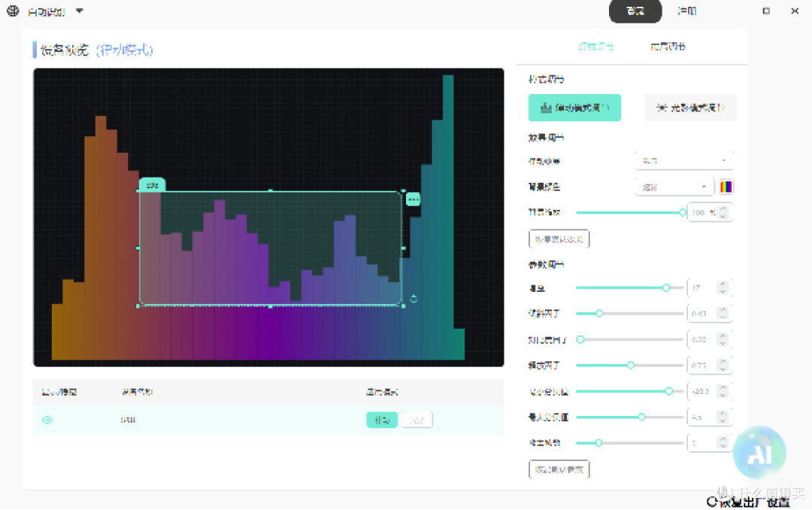Toggle the eye visibility icon in device row

(47, 420)
